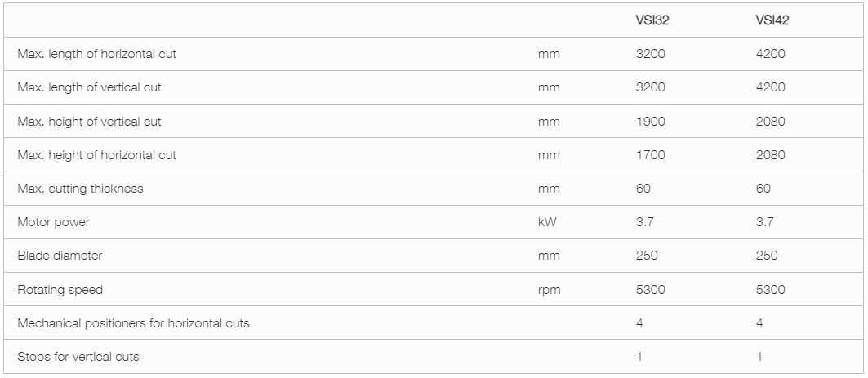Click the Stops for vertical cuts label
This screenshot has height=378, width=868.
click(78, 357)
